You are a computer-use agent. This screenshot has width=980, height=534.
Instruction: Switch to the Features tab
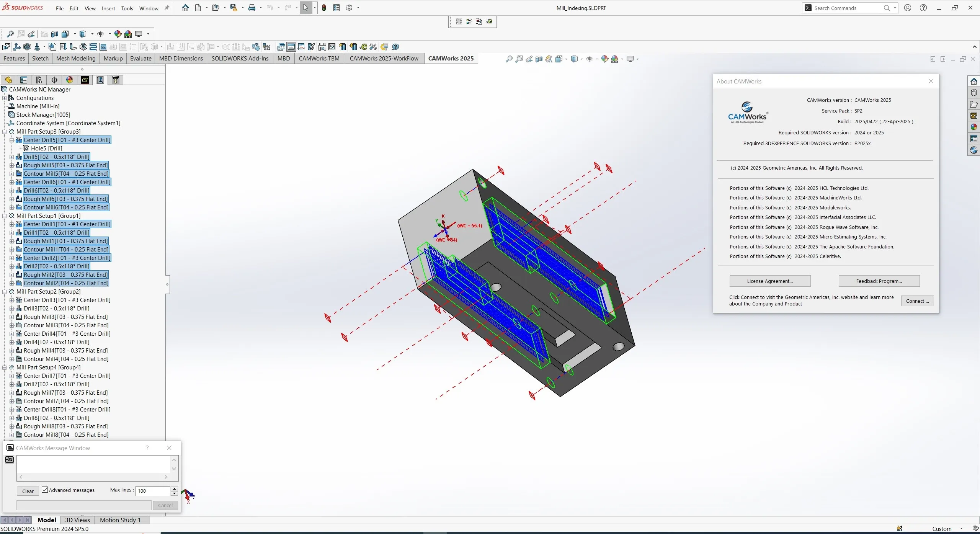15,58
